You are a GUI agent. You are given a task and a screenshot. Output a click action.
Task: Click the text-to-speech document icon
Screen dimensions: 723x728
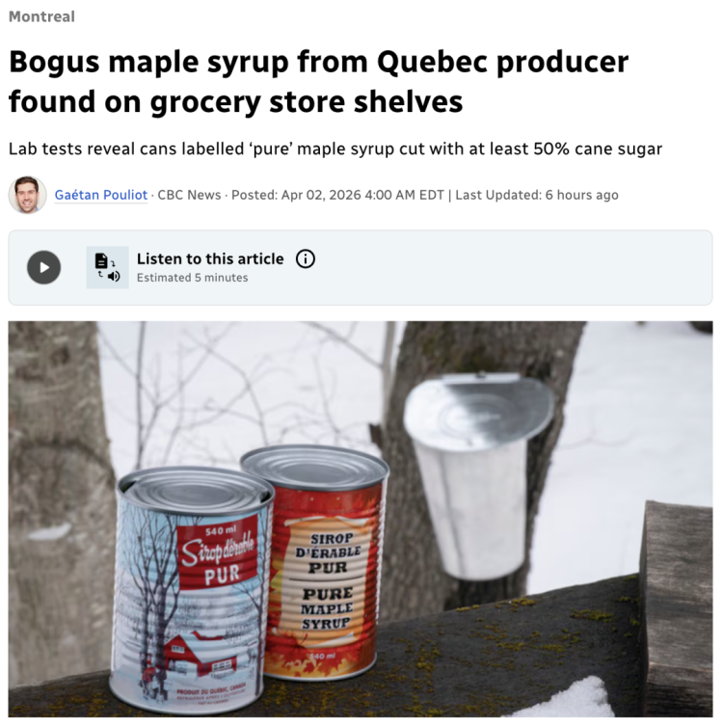click(x=107, y=267)
